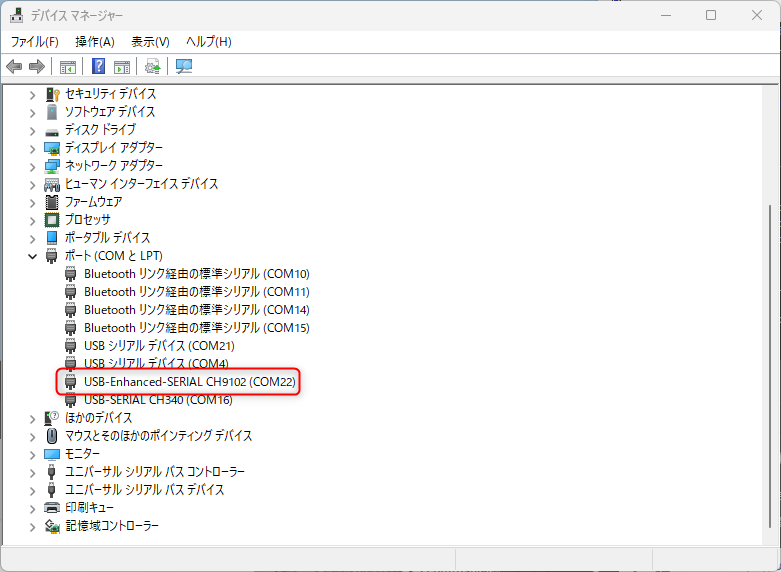This screenshot has width=781, height=572.
Task: Toggle the action pane toolbar icon
Action: tap(122, 66)
